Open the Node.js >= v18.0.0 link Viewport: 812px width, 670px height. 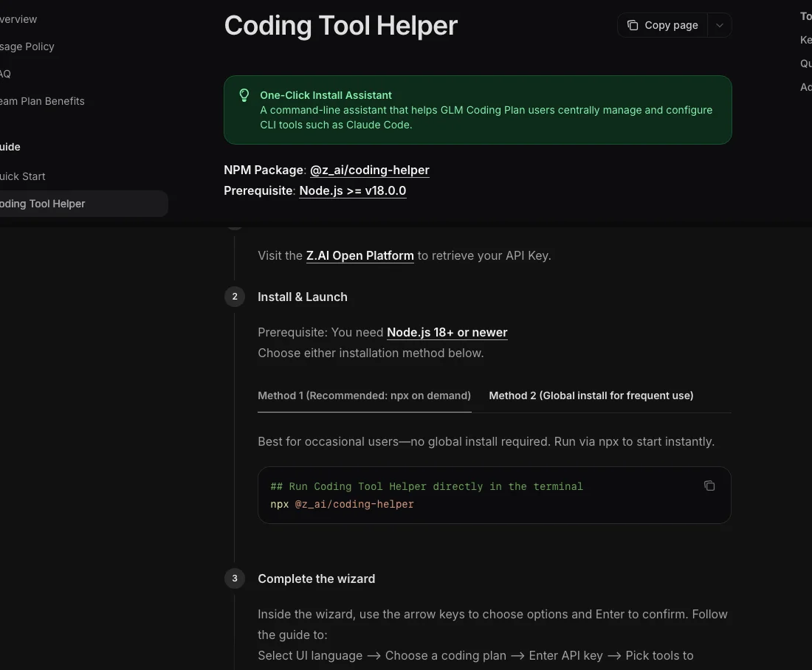tap(353, 190)
